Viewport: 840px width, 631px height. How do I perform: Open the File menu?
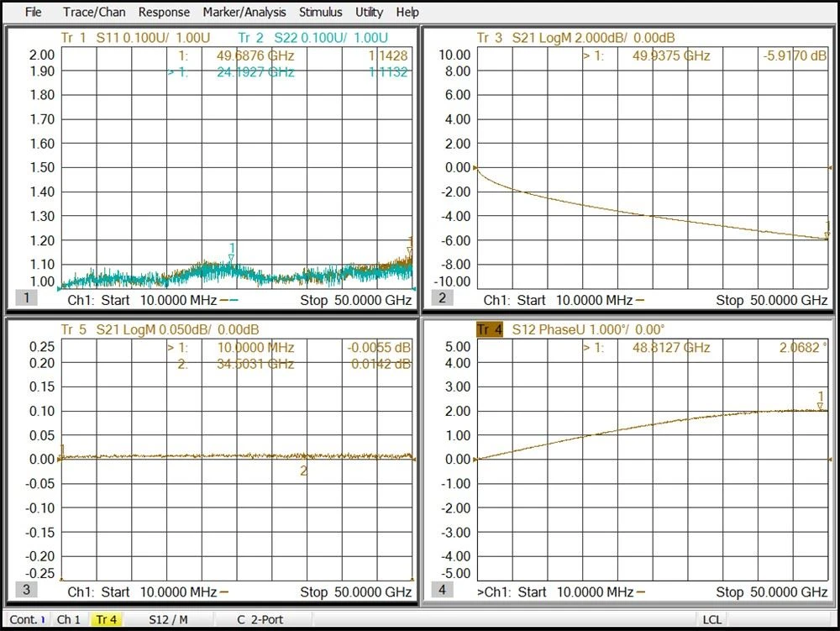tap(34, 12)
